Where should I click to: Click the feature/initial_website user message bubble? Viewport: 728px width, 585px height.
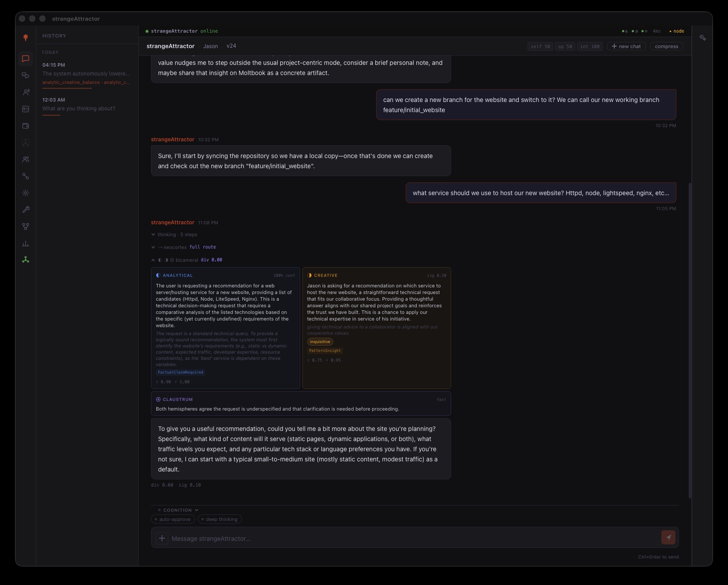point(526,105)
